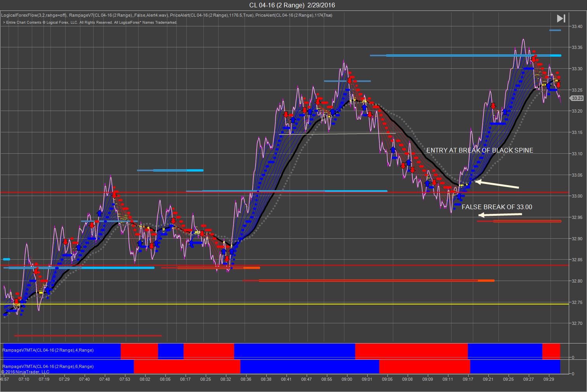The height and width of the screenshot is (392, 587).
Task: Click the 08:02 time axis label
Action: pyautogui.click(x=145, y=379)
